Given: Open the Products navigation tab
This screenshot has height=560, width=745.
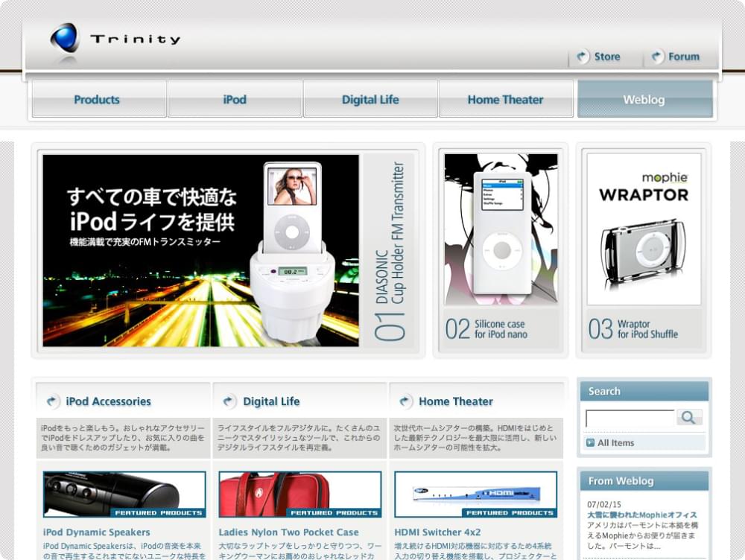Looking at the screenshot, I should (x=98, y=100).
